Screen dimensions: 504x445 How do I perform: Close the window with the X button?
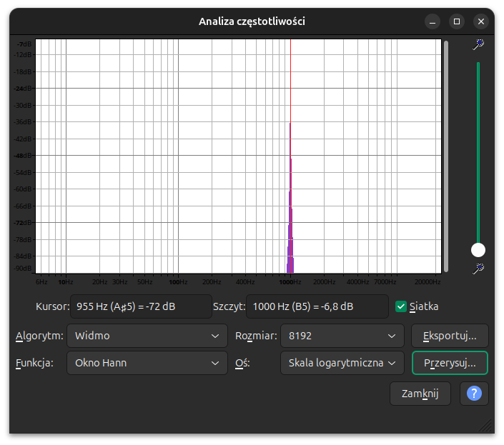click(481, 21)
